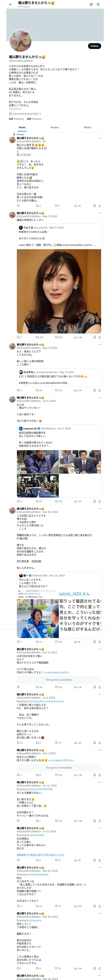Click the refresh icon beside search
Image resolution: width=110 pixels, height=980 pixels.
[91, 5]
